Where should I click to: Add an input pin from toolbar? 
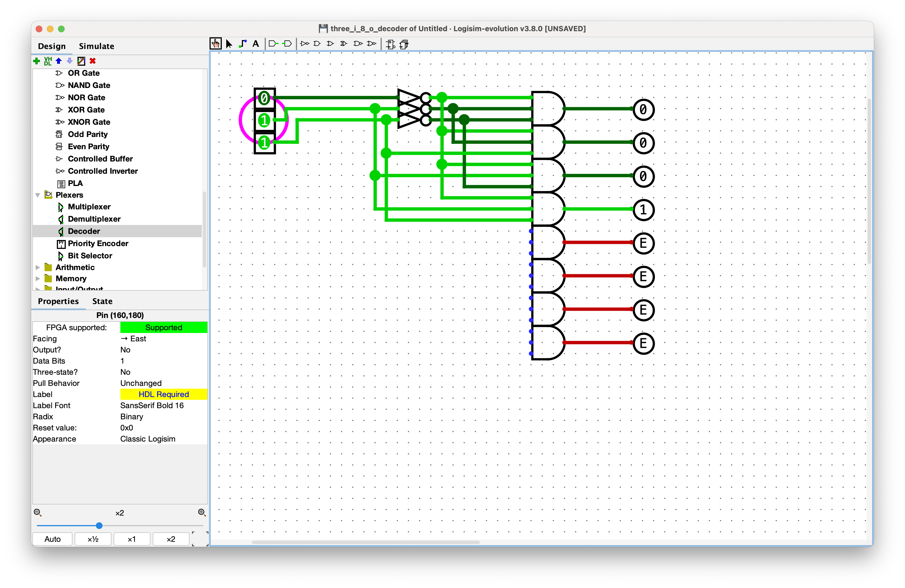[x=273, y=44]
